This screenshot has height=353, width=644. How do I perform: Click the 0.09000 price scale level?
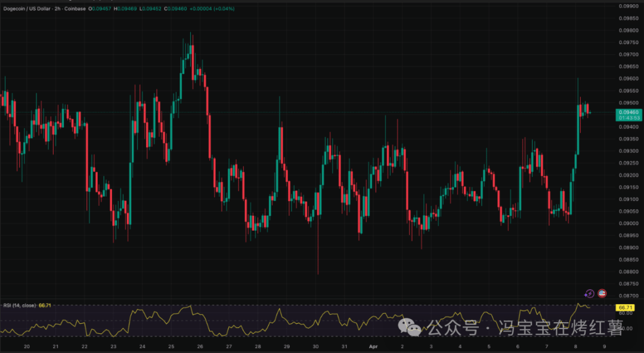628,224
